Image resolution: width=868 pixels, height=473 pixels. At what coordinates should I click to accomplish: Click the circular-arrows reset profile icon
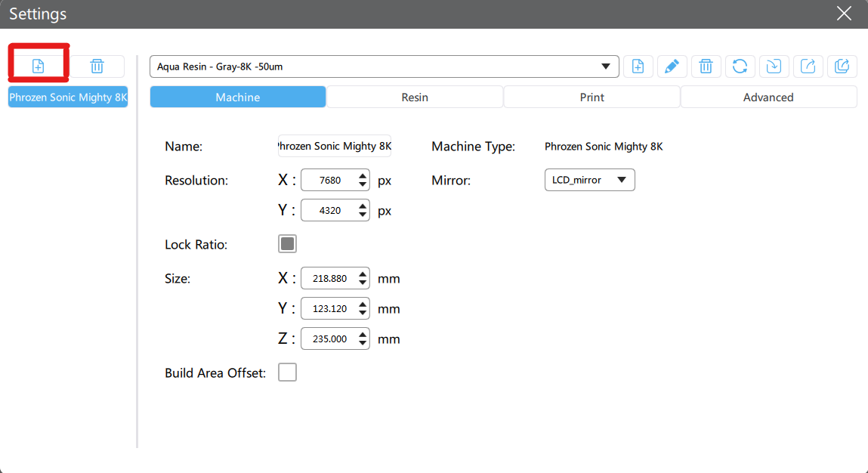point(740,66)
